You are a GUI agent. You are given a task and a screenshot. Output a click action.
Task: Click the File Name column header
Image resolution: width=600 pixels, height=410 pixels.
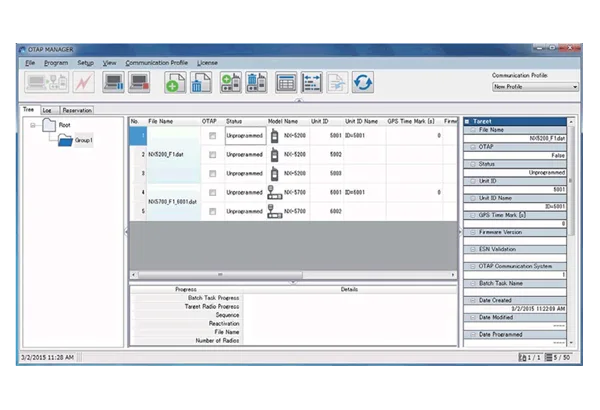[x=173, y=121]
